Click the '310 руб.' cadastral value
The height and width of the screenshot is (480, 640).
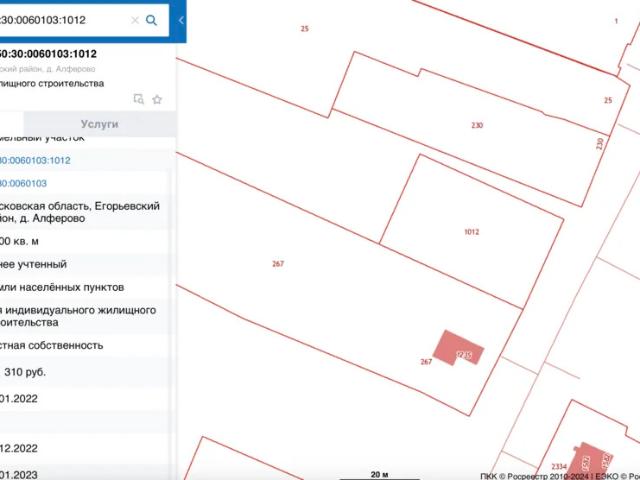coord(25,372)
